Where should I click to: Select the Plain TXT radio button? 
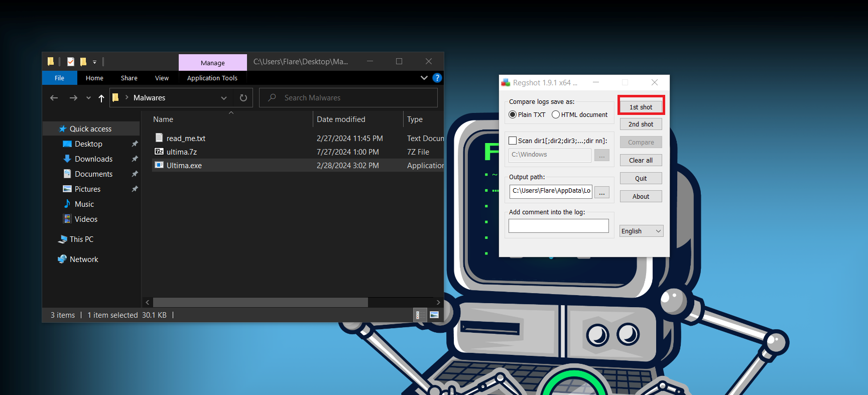[x=513, y=114]
